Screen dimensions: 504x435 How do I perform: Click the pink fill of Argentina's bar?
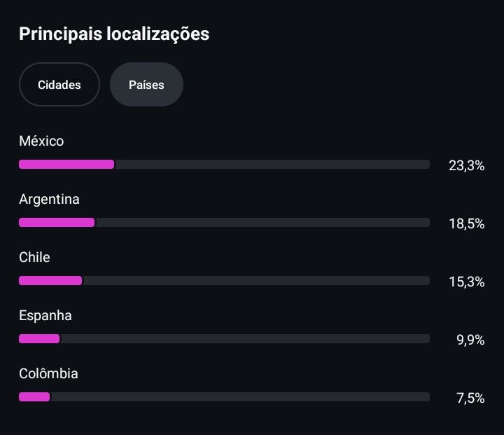click(x=56, y=223)
